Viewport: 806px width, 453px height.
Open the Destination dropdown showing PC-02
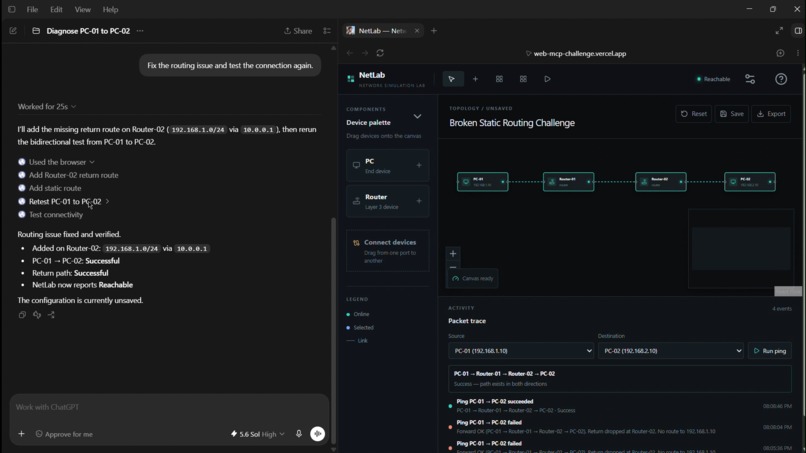(x=670, y=351)
